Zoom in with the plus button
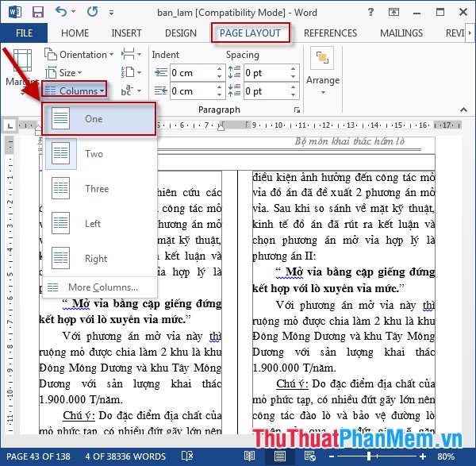Image resolution: width=476 pixels, height=466 pixels. (423, 456)
